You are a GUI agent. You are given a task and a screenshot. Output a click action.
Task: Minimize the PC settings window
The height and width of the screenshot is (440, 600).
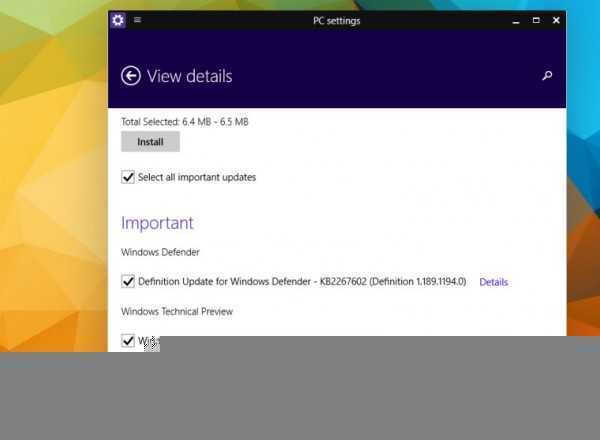coord(516,21)
